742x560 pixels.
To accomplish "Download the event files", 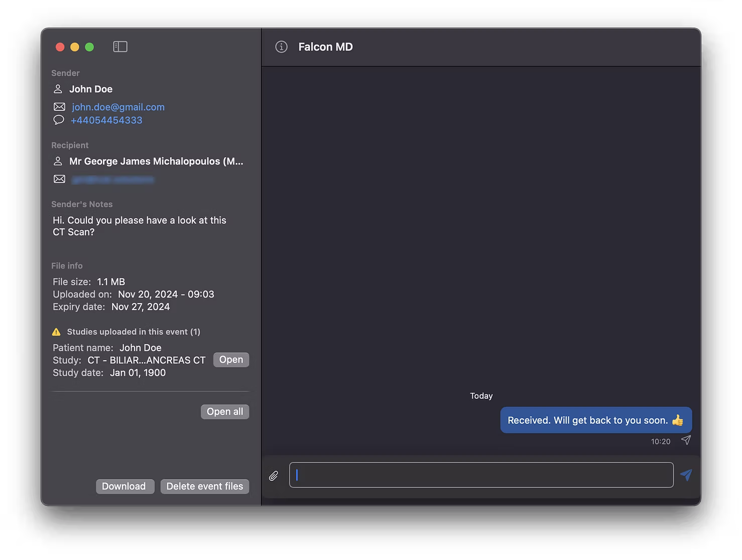I will coord(125,486).
